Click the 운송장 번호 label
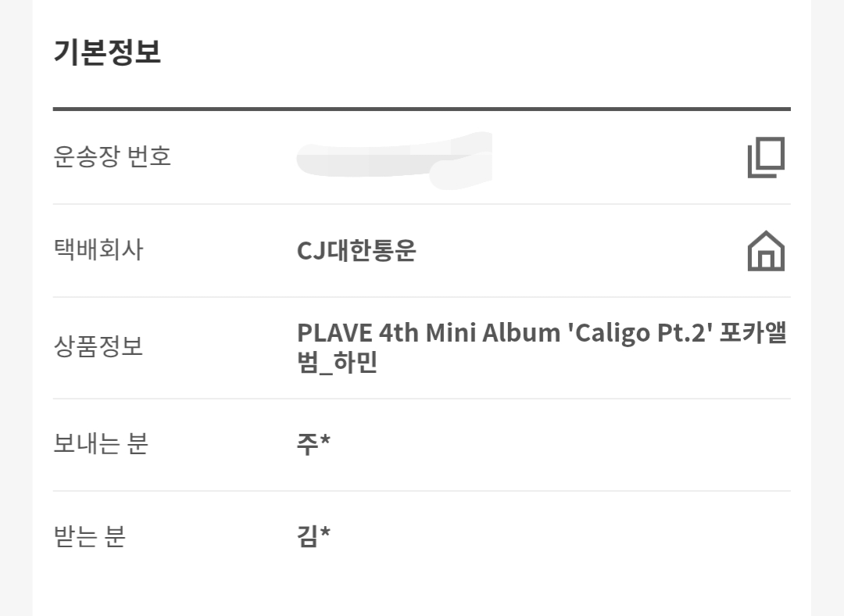 112,156
